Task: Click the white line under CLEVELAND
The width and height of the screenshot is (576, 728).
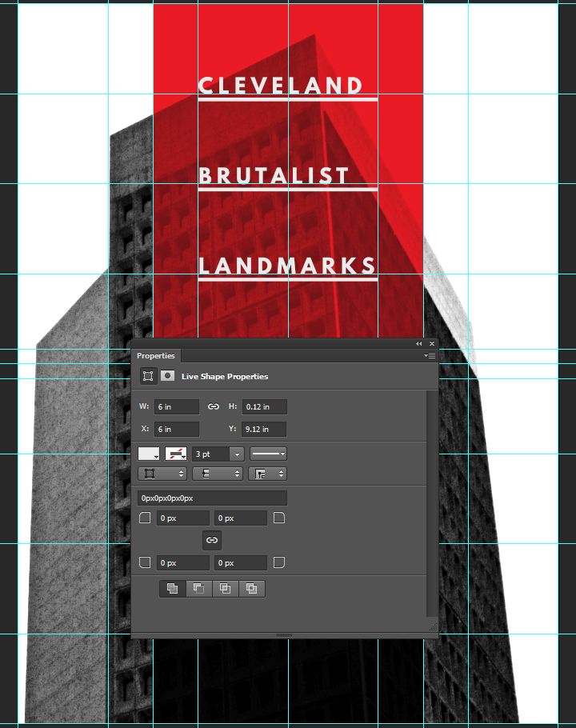Action: coord(288,99)
